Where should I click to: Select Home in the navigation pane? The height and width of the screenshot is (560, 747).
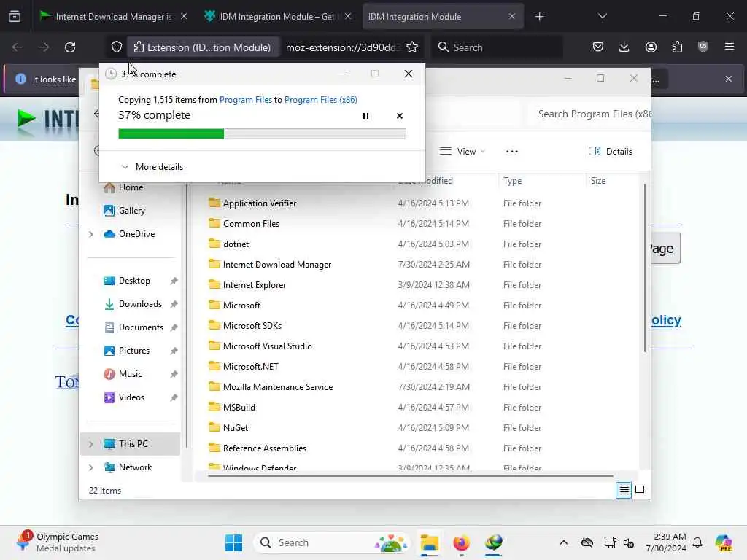(x=131, y=187)
